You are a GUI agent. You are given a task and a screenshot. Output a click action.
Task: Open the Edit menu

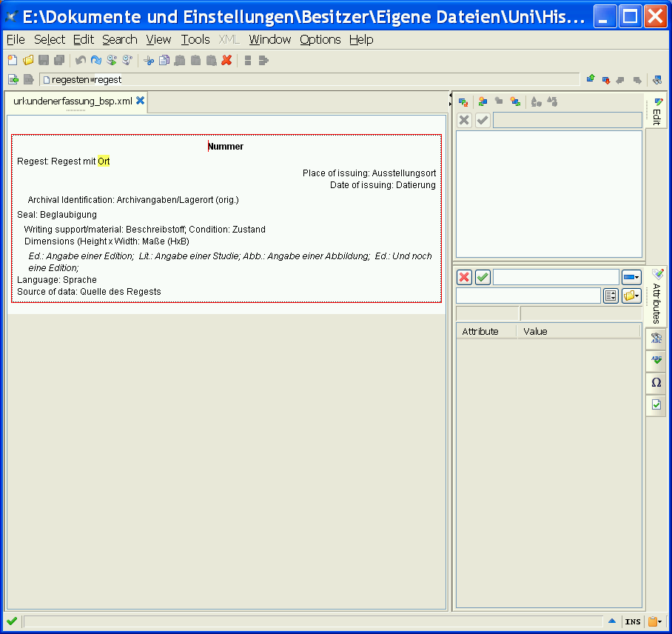tap(83, 39)
